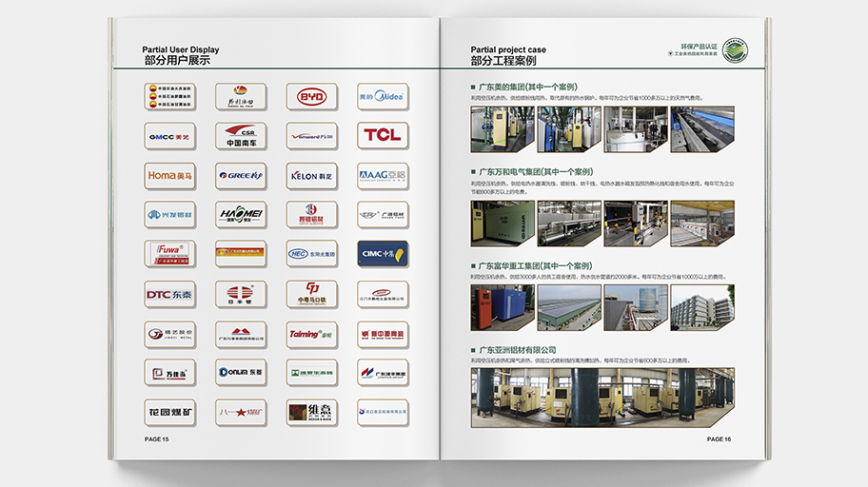
Task: Click the '部分用户展示' heading
Action: 177,60
